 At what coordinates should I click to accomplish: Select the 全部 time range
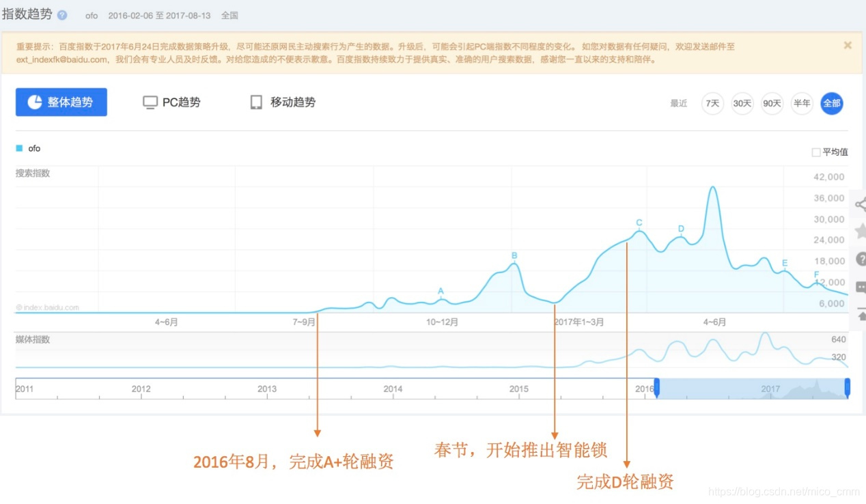pos(832,103)
